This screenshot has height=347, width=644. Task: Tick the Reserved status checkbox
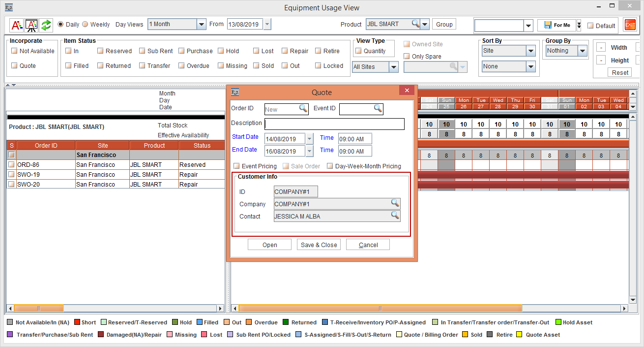coord(100,51)
